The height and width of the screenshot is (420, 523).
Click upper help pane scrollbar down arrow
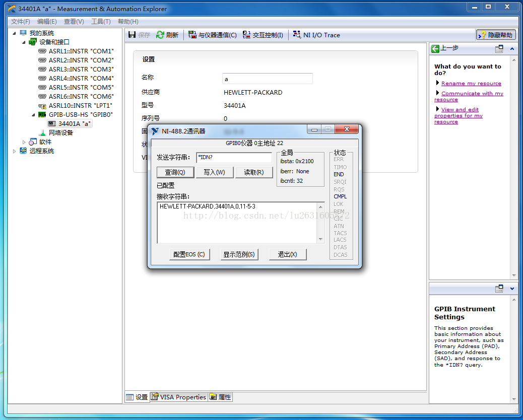click(513, 275)
